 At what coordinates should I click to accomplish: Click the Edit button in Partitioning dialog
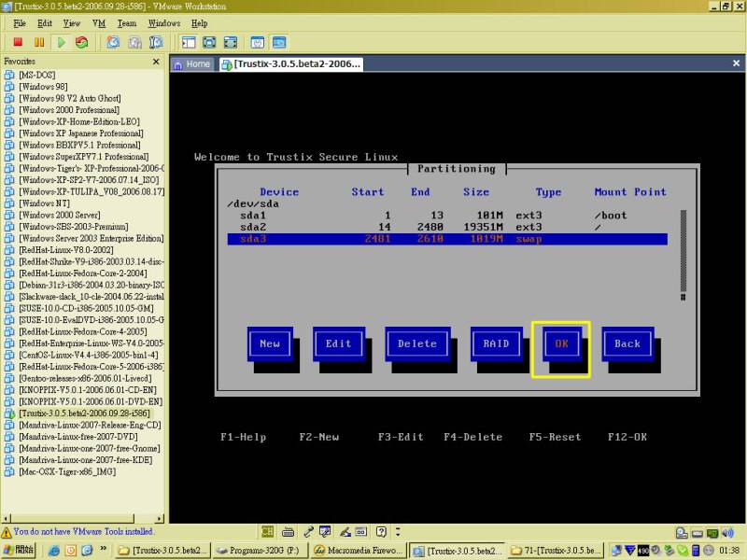pyautogui.click(x=339, y=343)
